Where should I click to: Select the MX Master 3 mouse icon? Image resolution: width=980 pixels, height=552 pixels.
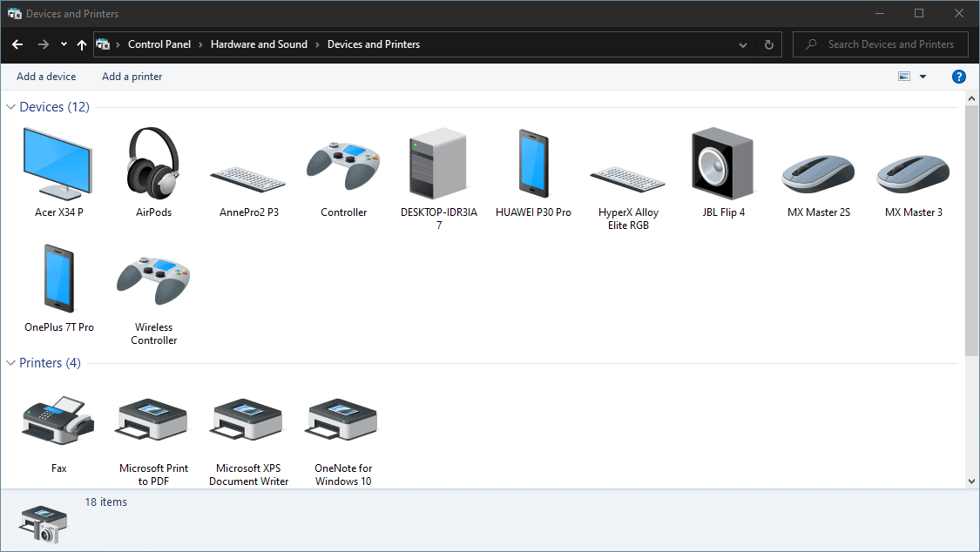pyautogui.click(x=913, y=174)
